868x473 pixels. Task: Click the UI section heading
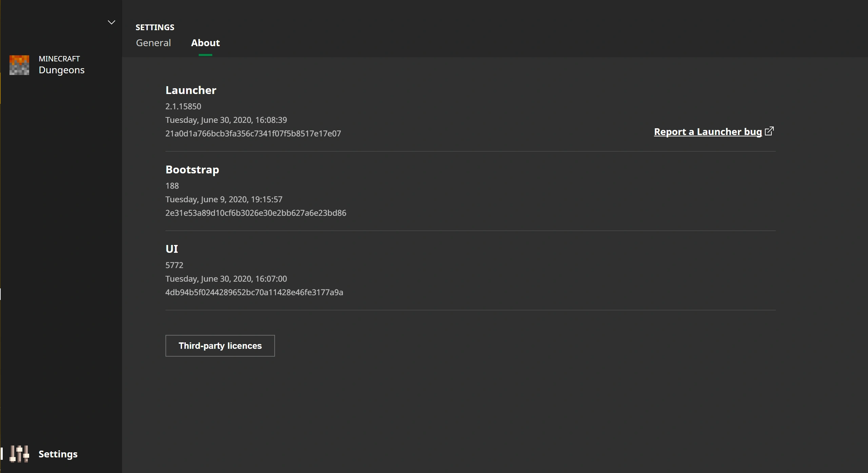[x=172, y=249]
